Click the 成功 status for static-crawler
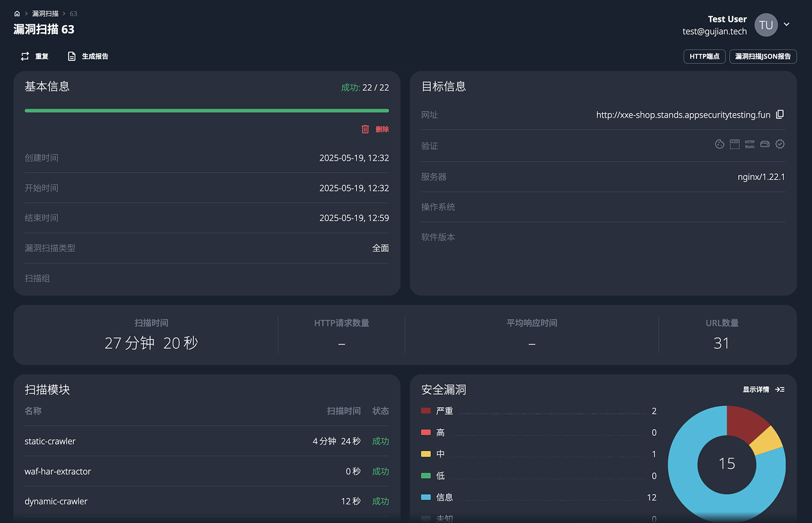 click(380, 441)
